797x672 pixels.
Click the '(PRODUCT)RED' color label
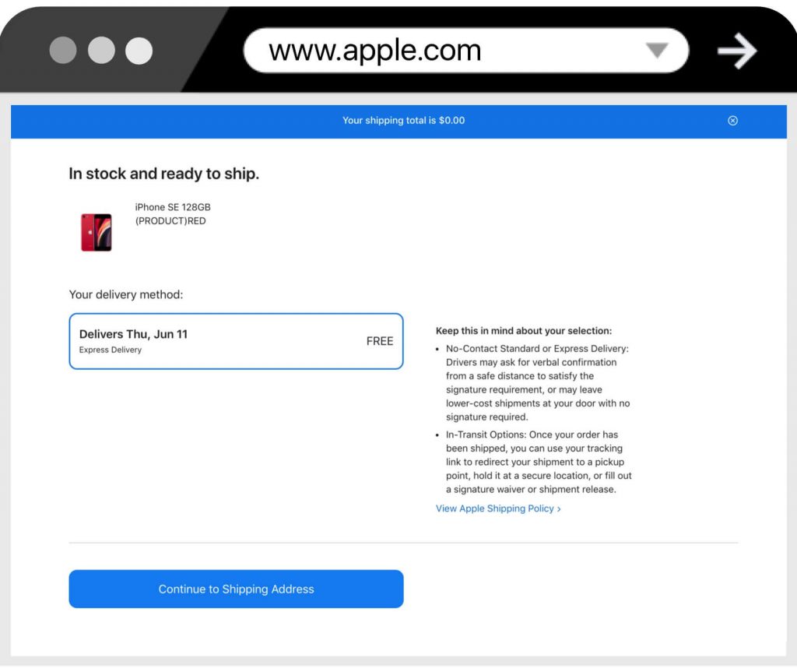click(170, 221)
